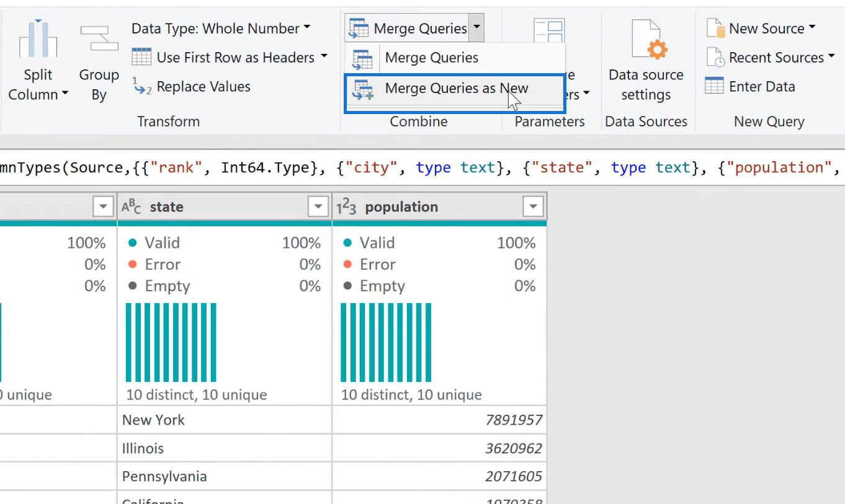Choose Merge Queries as New menu item

click(455, 89)
